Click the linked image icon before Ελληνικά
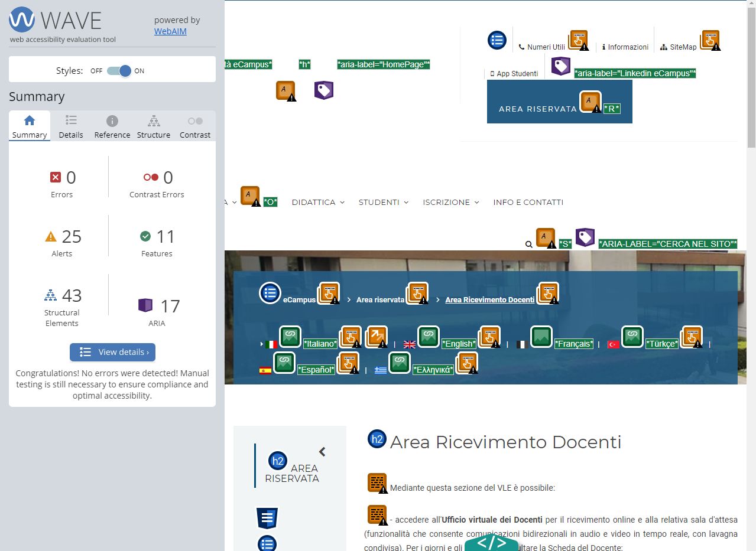The image size is (756, 551). [400, 363]
